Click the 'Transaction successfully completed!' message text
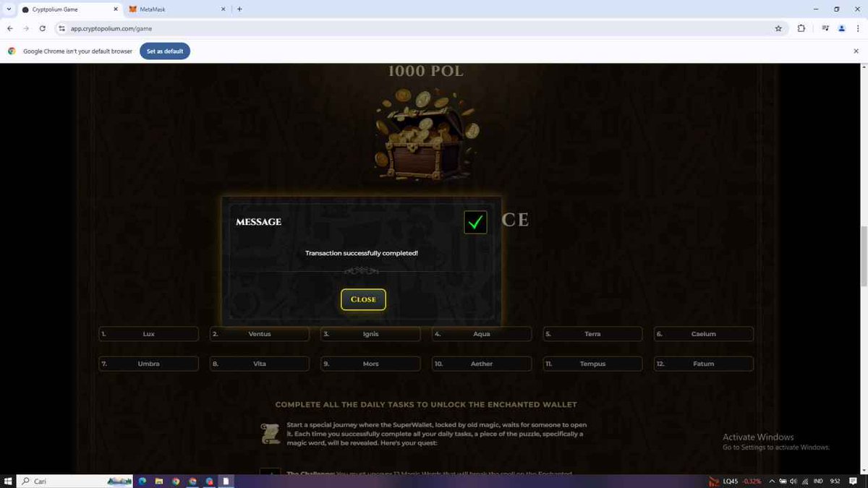The image size is (868, 488). pos(362,253)
